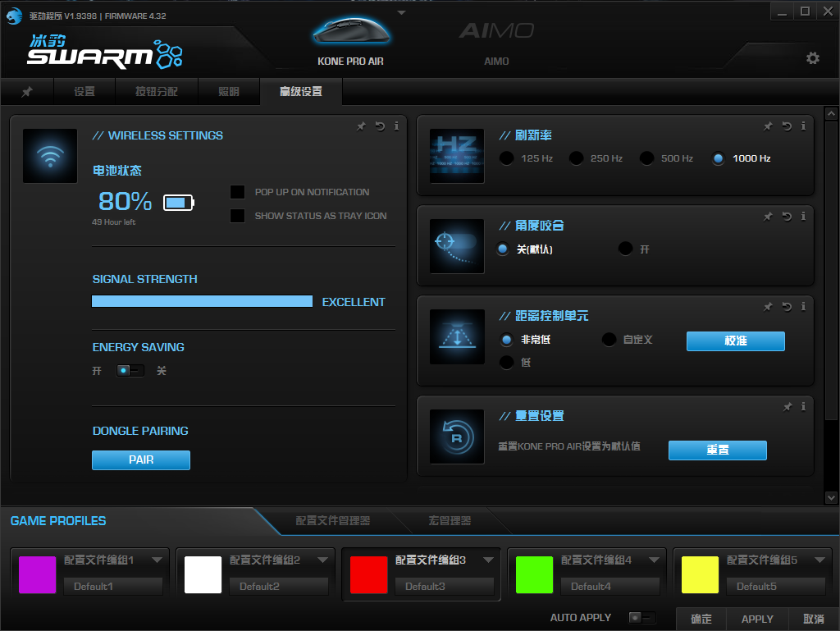Click the scrollbar down arrow

click(x=831, y=497)
